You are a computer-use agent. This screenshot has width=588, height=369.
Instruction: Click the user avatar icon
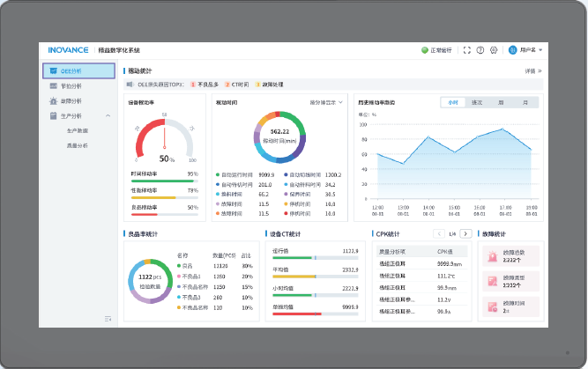512,50
